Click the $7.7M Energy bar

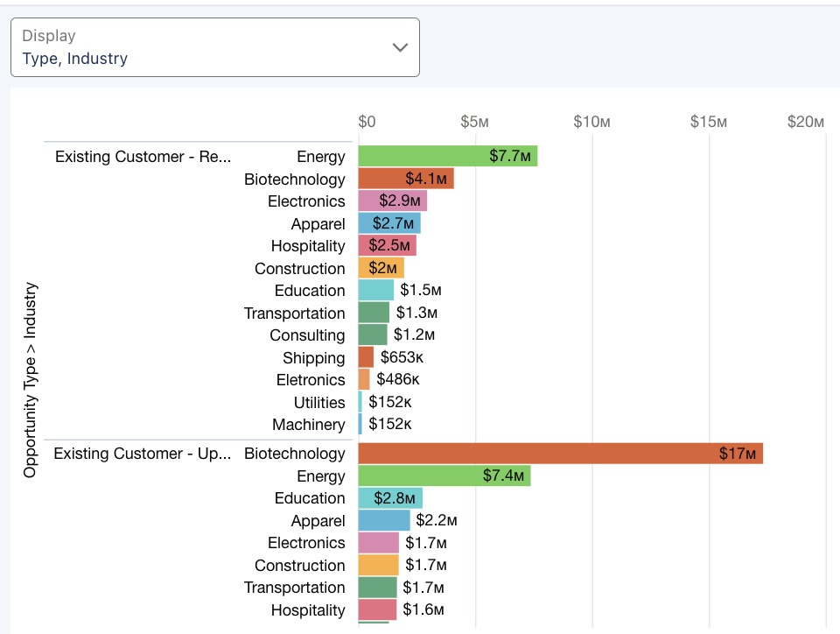click(447, 157)
